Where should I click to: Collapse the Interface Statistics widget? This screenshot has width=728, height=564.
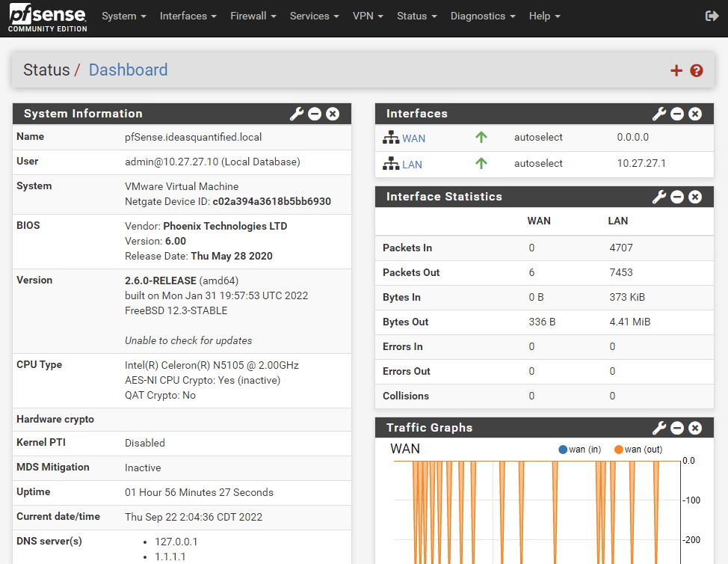[677, 197]
